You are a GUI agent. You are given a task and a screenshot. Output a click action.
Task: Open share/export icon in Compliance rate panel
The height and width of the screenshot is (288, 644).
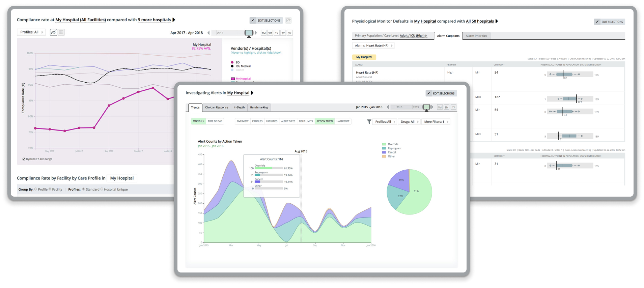coord(288,21)
